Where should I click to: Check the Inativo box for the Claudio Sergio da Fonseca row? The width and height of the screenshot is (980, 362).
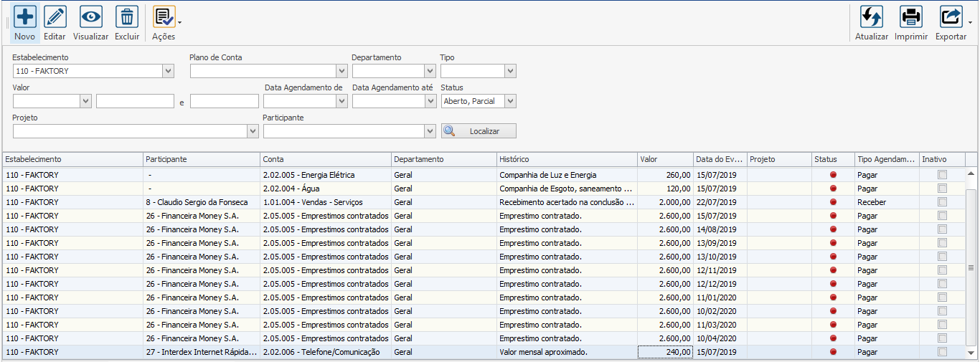pos(942,202)
